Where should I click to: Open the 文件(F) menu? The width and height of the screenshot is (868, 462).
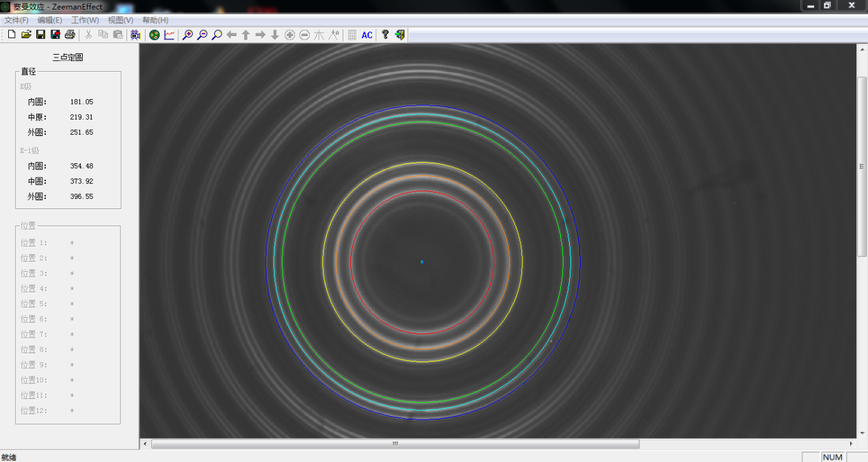pyautogui.click(x=16, y=21)
